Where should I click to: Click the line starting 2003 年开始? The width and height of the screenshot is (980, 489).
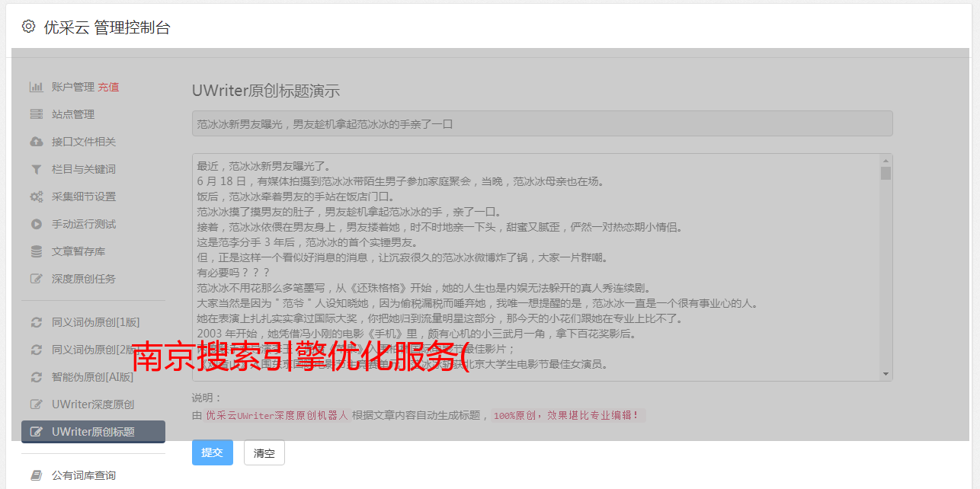(x=416, y=334)
